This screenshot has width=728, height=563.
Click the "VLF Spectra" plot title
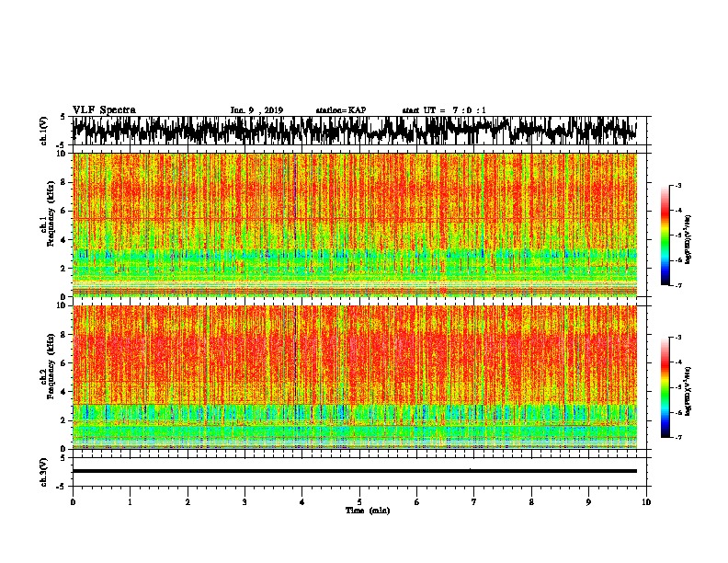(x=104, y=110)
